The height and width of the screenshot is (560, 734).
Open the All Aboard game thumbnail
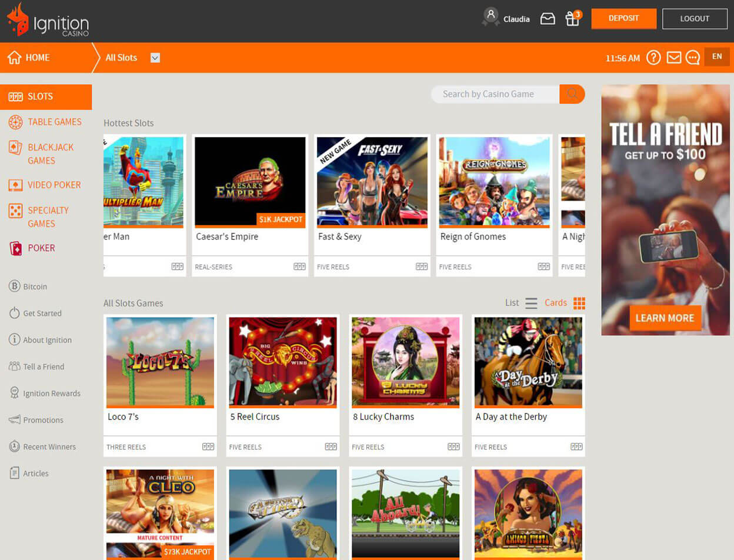pyautogui.click(x=405, y=514)
